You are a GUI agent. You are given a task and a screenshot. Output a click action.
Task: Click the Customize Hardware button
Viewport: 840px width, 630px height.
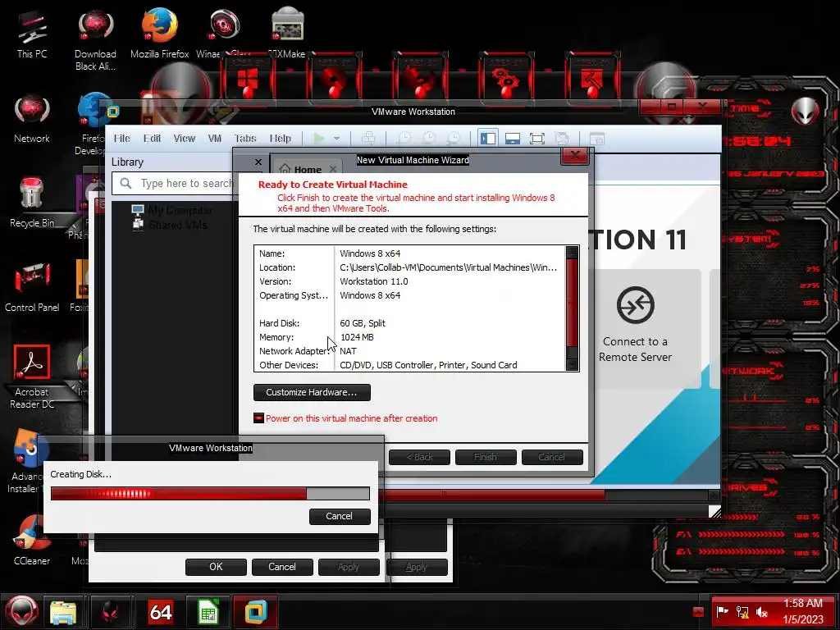pyautogui.click(x=312, y=392)
